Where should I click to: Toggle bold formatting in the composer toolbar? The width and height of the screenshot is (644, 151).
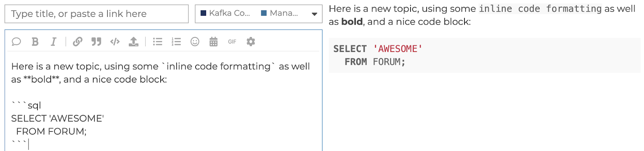(x=35, y=41)
